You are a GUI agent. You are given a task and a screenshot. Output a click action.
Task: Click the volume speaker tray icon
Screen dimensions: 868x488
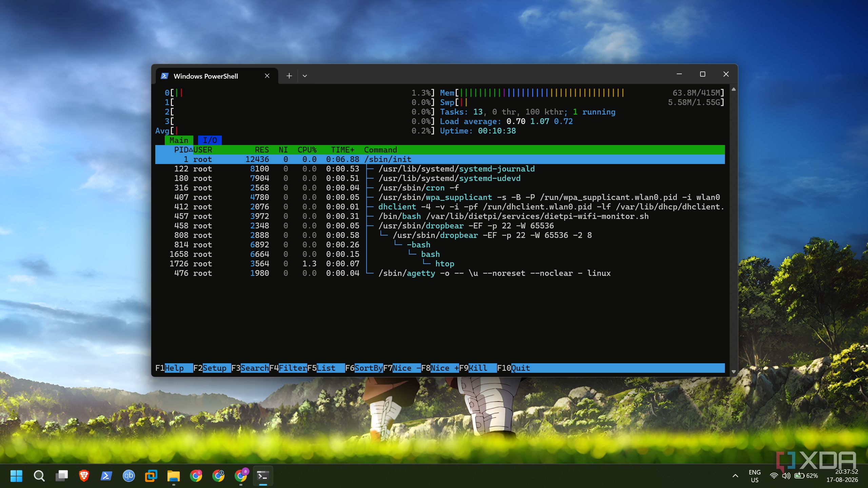tap(786, 476)
